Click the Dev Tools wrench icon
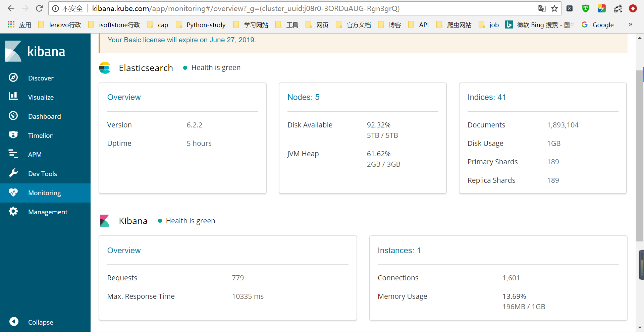This screenshot has height=332, width=644. tap(13, 173)
